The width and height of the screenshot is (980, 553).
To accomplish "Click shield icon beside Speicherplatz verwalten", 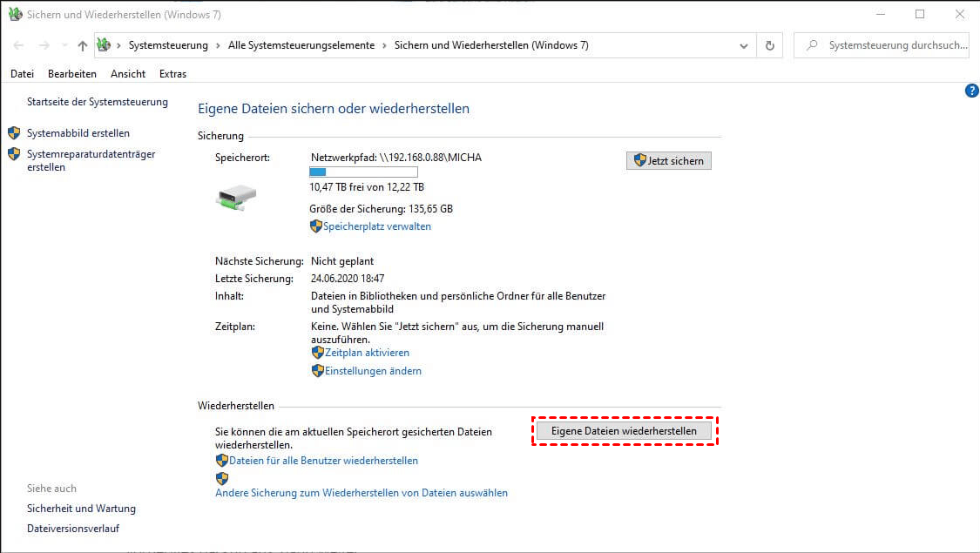I will tap(316, 226).
